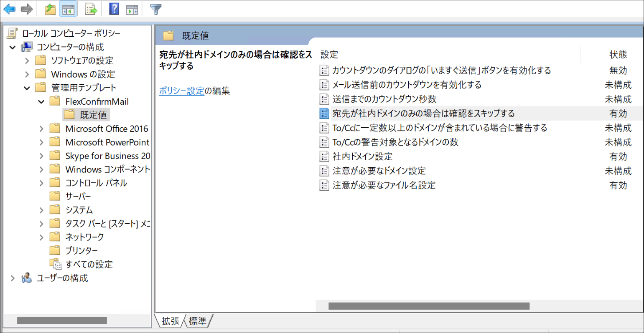Expand the Windows の設定 node
Screen dimensions: 644x333
[x=27, y=74]
